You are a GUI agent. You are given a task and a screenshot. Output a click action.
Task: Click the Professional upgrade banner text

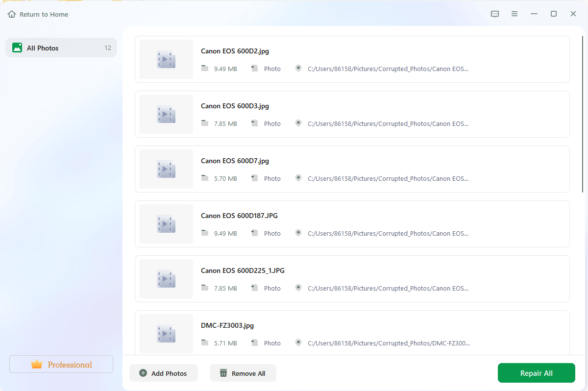tap(70, 365)
